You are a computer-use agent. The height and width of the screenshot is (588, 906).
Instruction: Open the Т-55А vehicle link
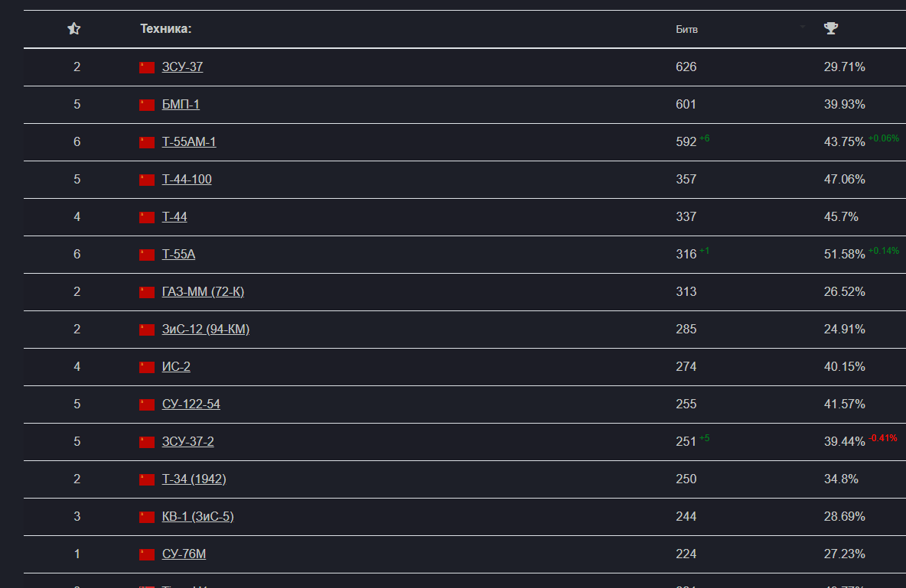[x=178, y=255]
